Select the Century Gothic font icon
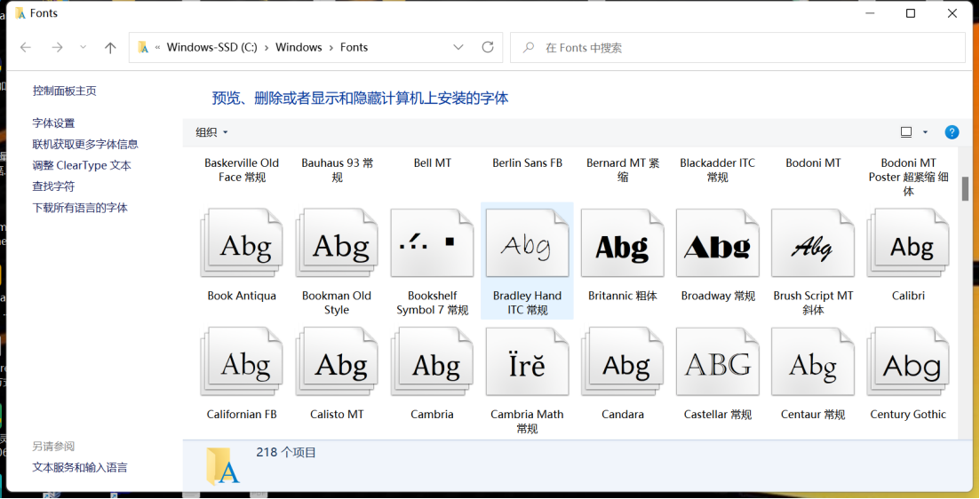Viewport: 980px width, 499px height. pos(907,361)
